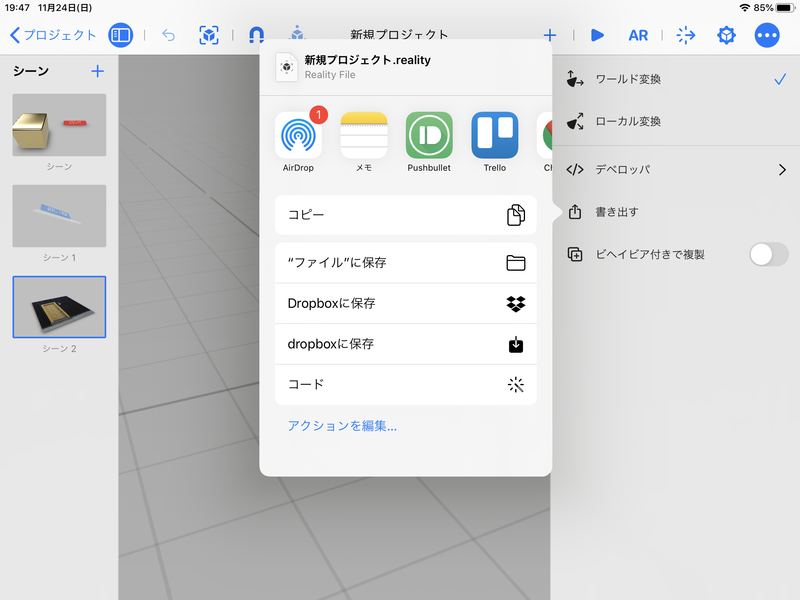
Task: Open the more options ellipsis button
Action: (x=767, y=35)
